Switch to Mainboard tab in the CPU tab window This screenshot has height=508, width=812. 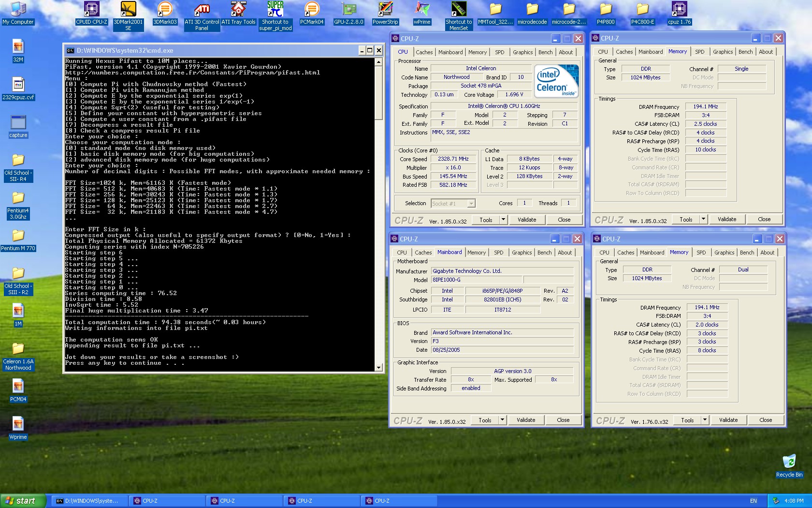[450, 52]
